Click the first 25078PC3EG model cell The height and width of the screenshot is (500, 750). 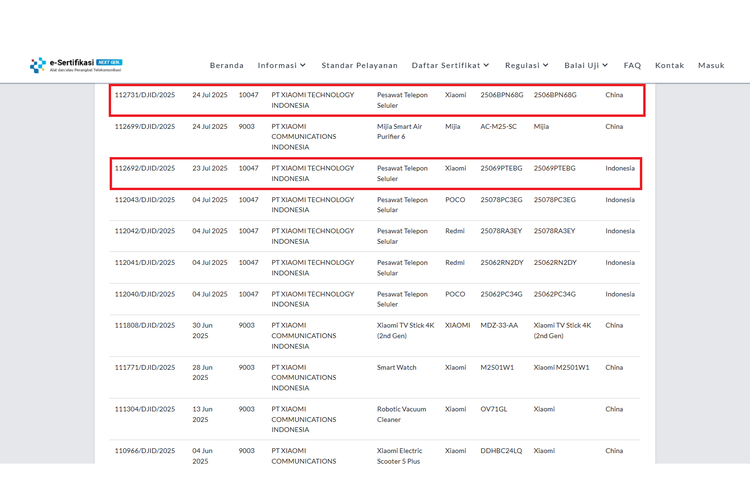pyautogui.click(x=501, y=200)
